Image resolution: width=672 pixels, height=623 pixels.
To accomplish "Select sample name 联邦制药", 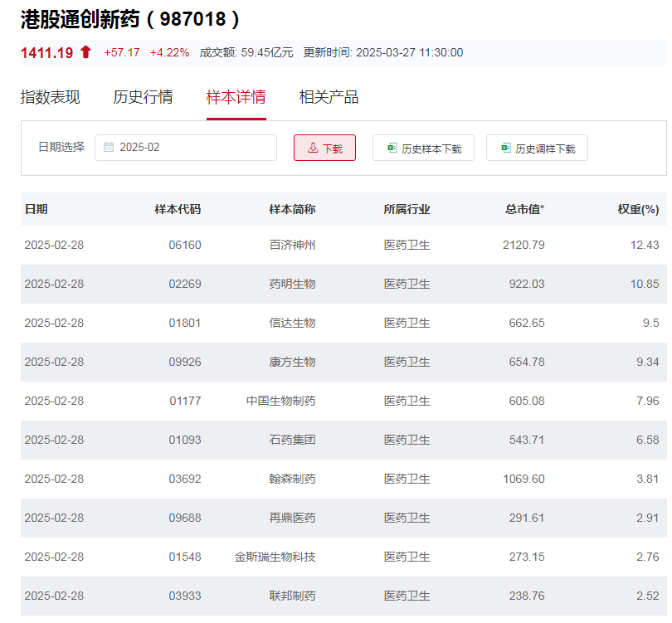I will pyautogui.click(x=292, y=596).
